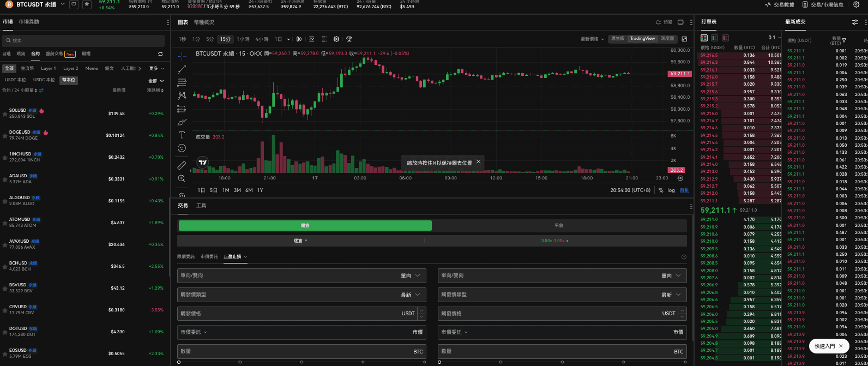Image resolution: width=868 pixels, height=366 pixels.
Task: Switch chart to 原生版 mode
Action: 617,39
